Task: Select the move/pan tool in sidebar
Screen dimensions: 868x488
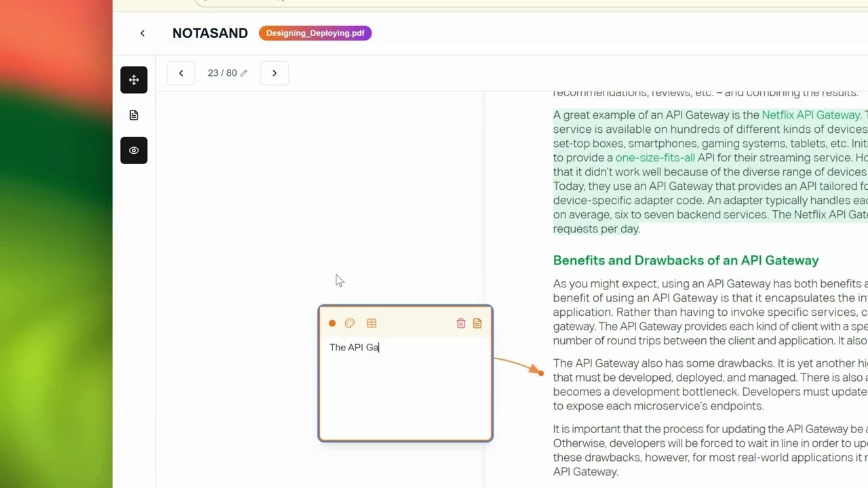Action: (134, 80)
